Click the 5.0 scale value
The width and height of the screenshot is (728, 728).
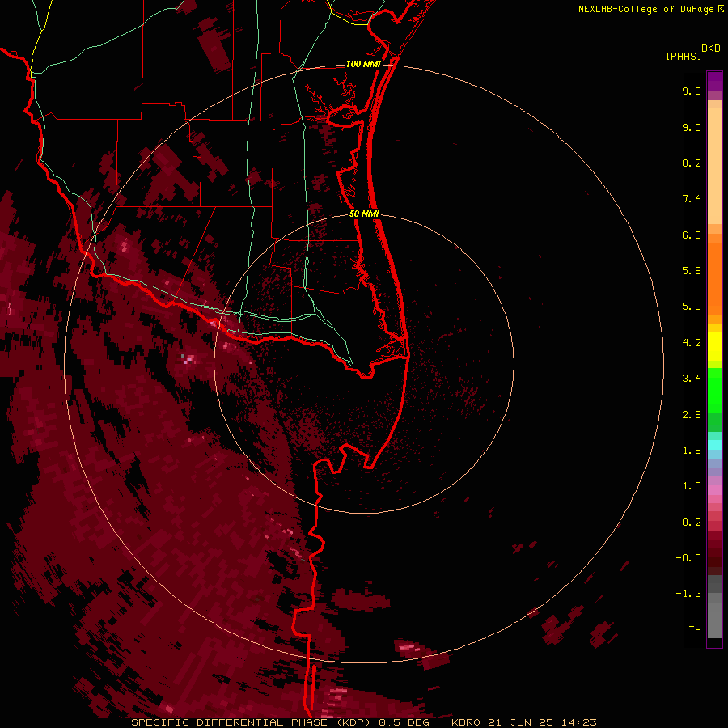point(692,307)
